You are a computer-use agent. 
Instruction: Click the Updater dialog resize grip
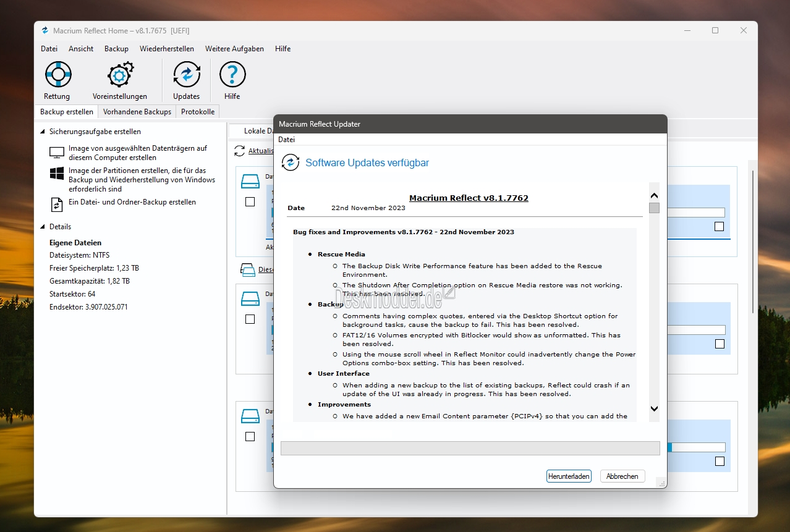(662, 484)
